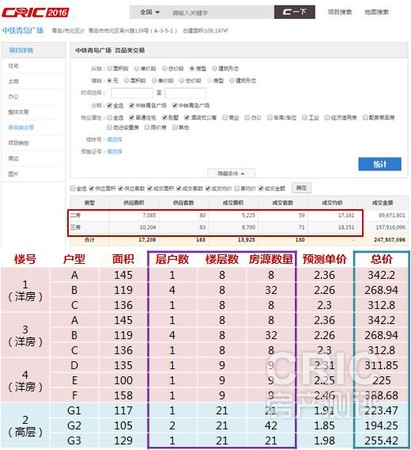
Task: Toggle 限价房 property checkbox
Action: tap(147, 127)
